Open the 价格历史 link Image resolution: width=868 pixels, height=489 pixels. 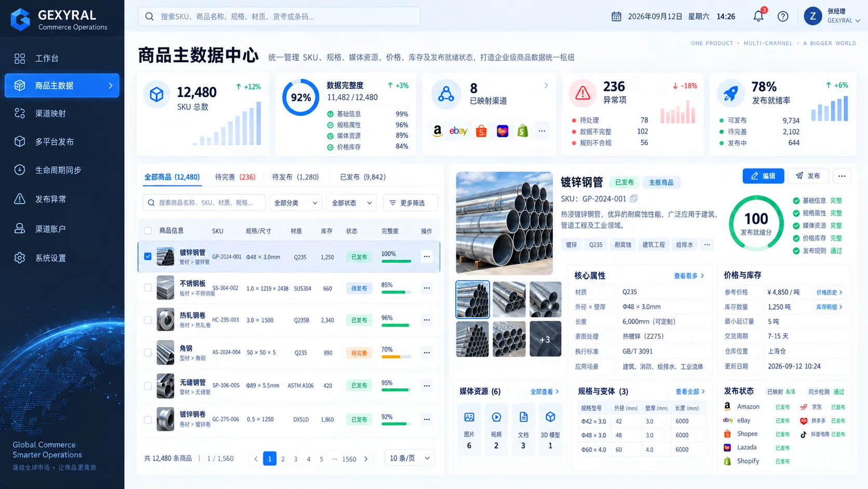(829, 293)
